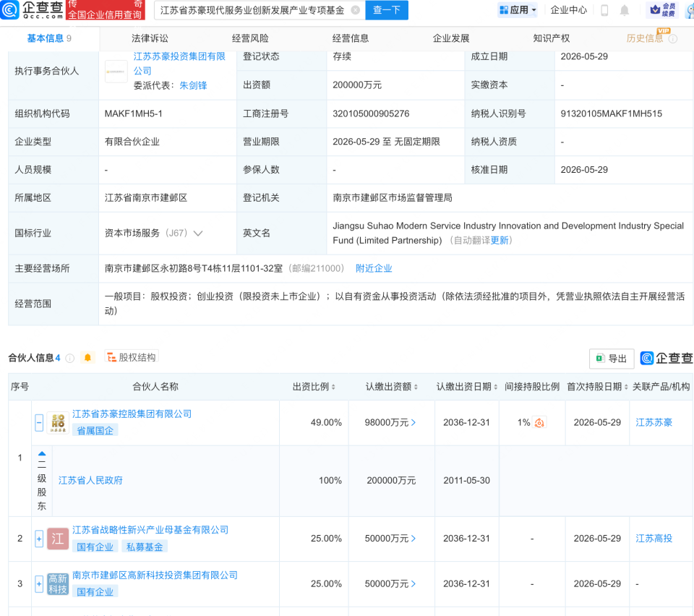Expand row 2 江苏省战略性新兴产业母基金 plus button
The width and height of the screenshot is (694, 616).
coord(39,539)
